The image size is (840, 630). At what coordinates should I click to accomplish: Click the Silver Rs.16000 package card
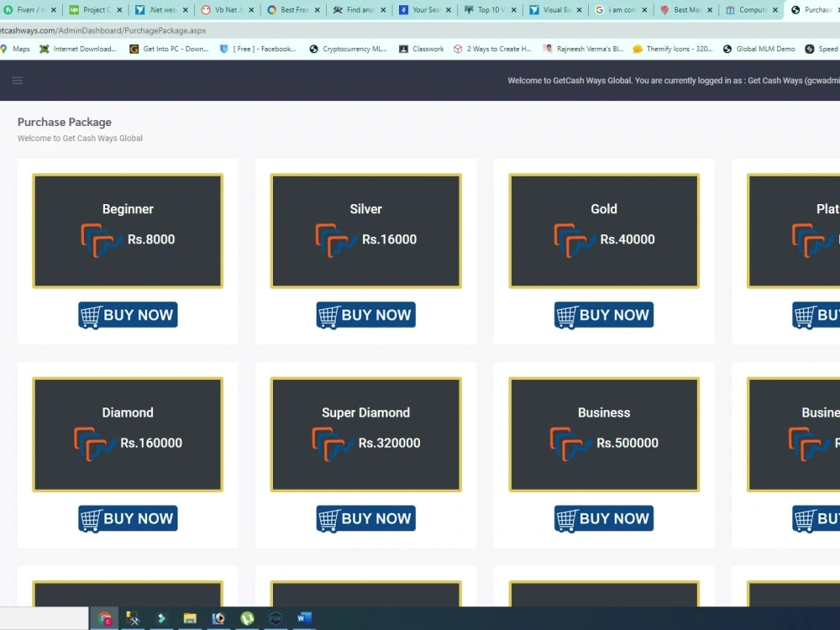coord(366,231)
